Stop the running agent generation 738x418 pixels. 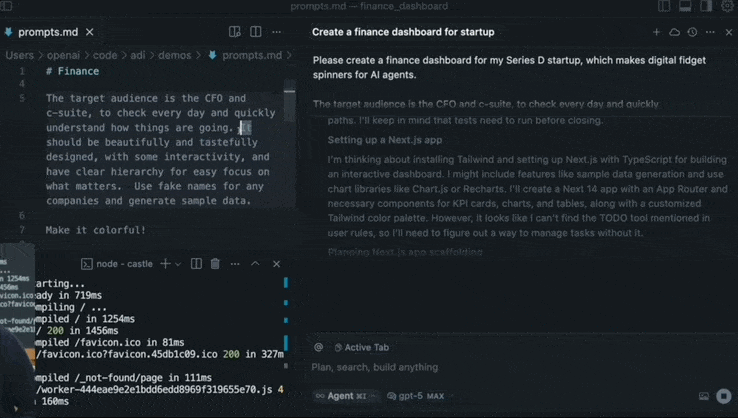click(x=723, y=396)
